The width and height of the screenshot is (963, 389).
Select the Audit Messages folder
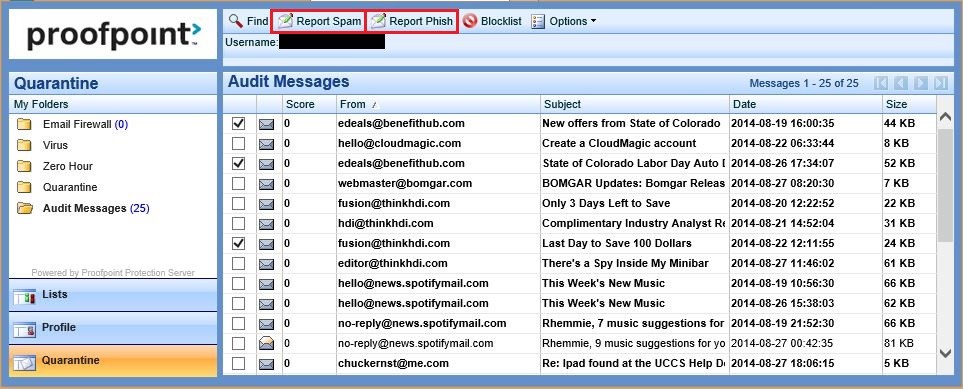(x=96, y=208)
